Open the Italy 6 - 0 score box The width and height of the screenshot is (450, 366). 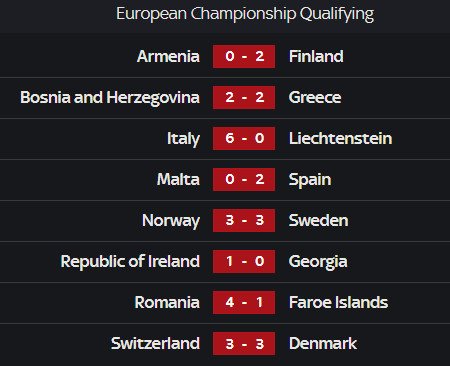point(244,138)
